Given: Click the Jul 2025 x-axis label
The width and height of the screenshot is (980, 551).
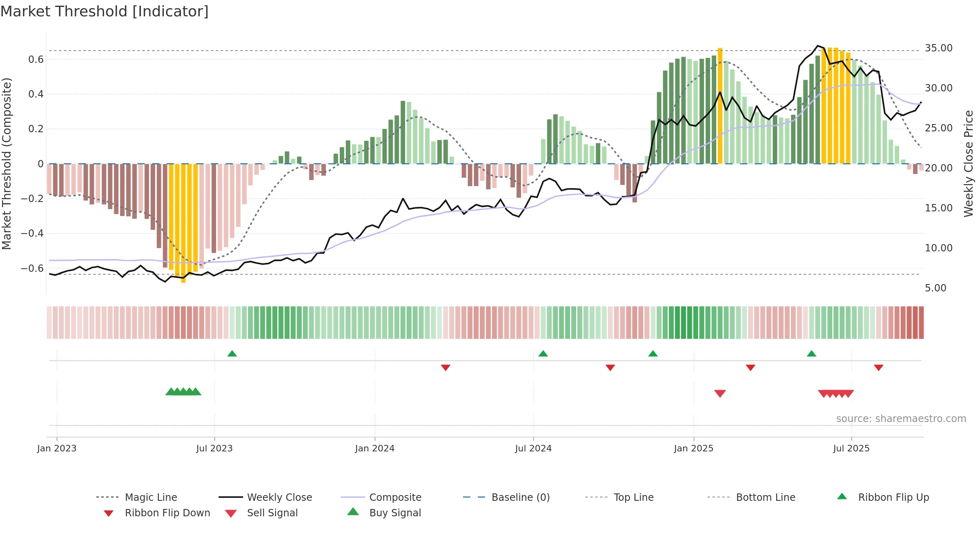Looking at the screenshot, I should pyautogui.click(x=851, y=449).
